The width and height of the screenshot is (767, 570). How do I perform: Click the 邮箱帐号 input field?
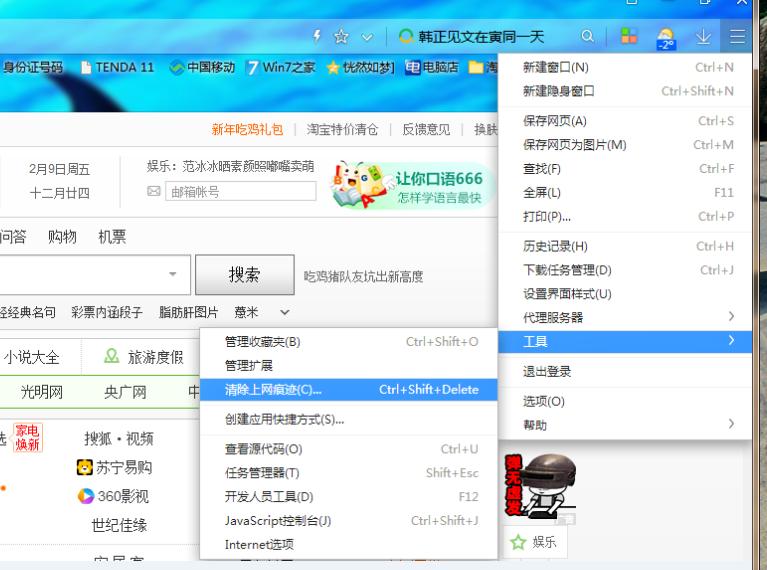pos(241,191)
